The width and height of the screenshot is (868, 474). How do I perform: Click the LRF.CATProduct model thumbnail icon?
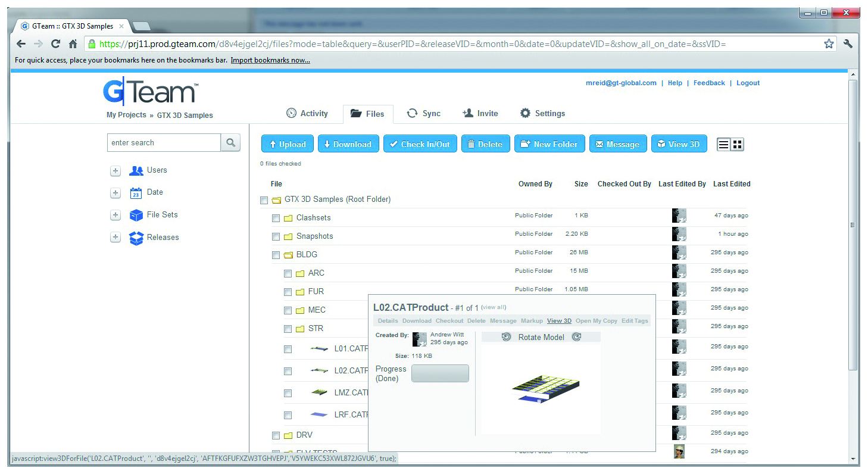319,414
